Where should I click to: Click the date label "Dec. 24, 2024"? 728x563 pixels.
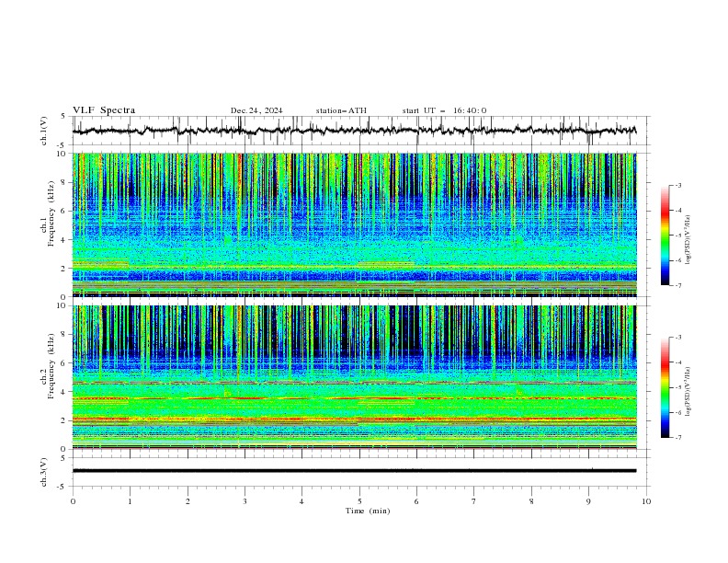(x=256, y=110)
